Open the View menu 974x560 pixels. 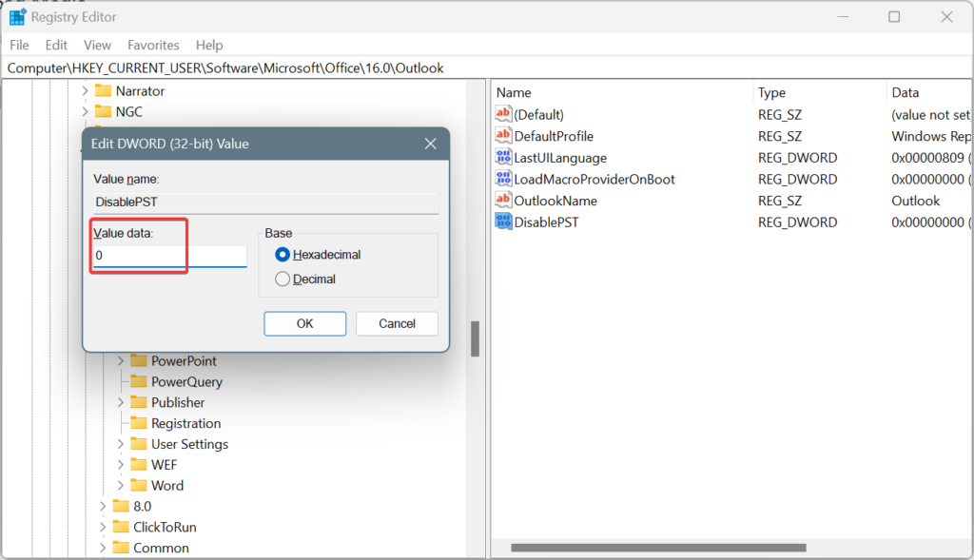[98, 46]
